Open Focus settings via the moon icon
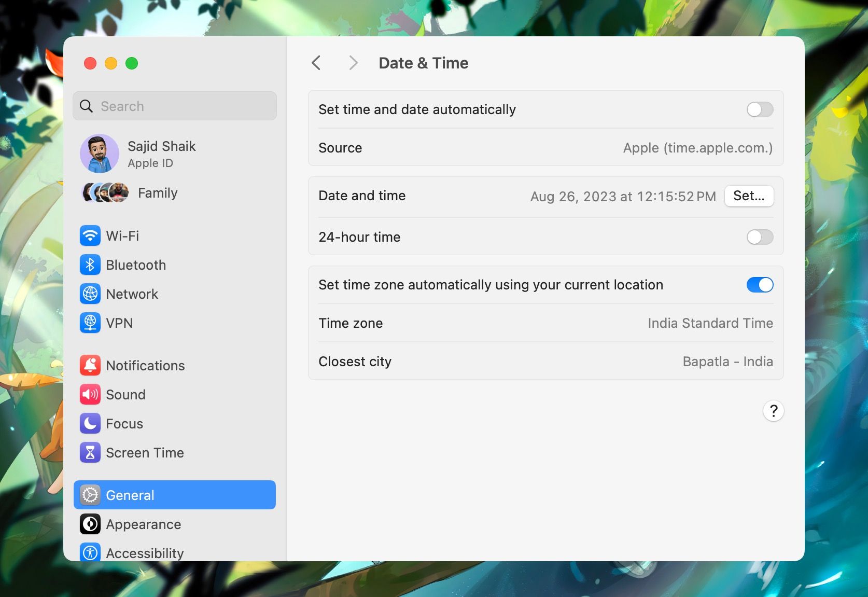This screenshot has width=868, height=597. pos(90,423)
